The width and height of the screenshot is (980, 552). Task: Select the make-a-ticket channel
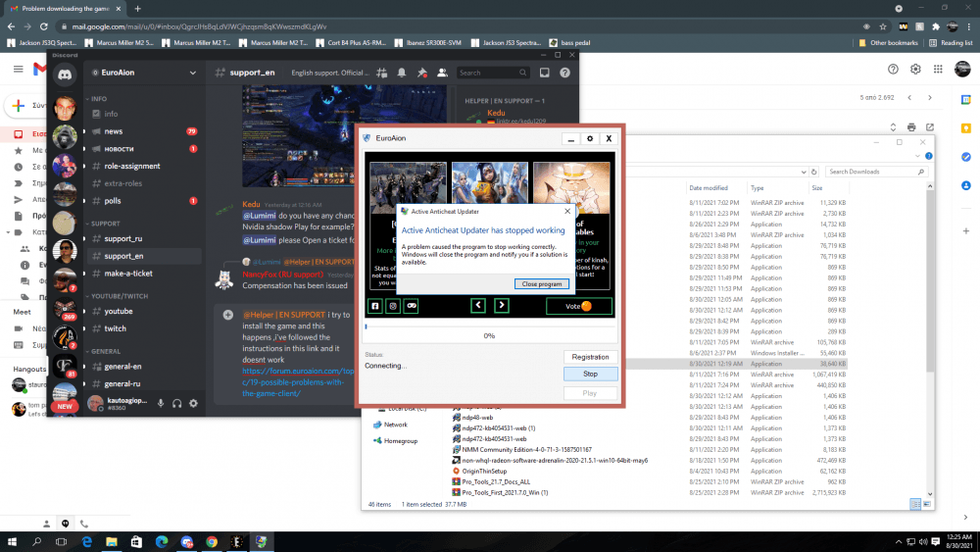127,274
